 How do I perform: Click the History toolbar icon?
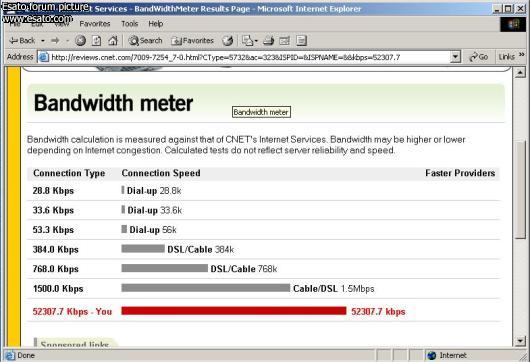228,41
